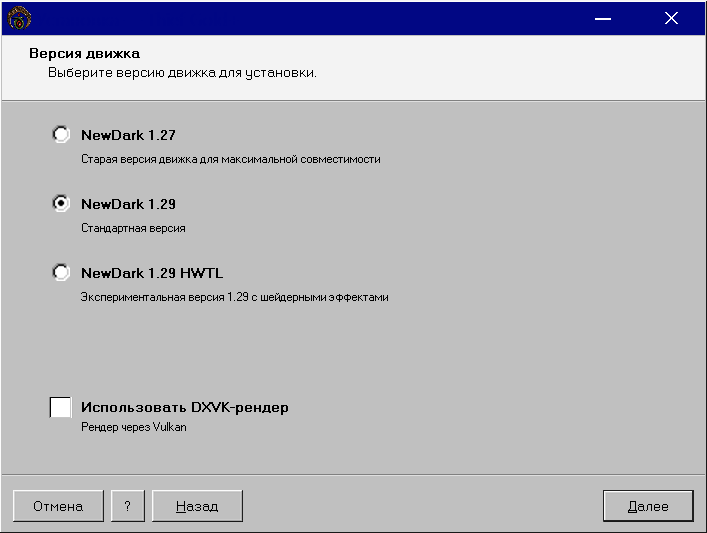Screen dimensions: 707x533
Task: Pick the NewDark 1.29 HWTL radio option
Action: (61, 272)
